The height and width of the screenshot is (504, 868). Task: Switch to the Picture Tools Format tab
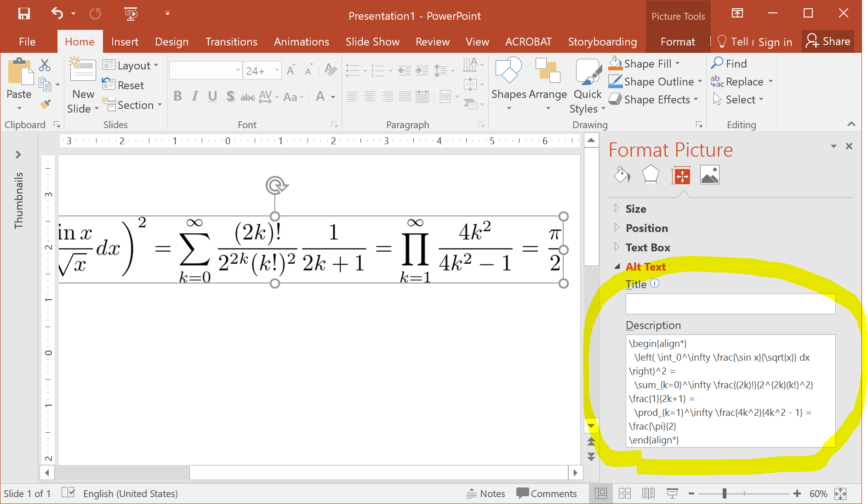678,42
